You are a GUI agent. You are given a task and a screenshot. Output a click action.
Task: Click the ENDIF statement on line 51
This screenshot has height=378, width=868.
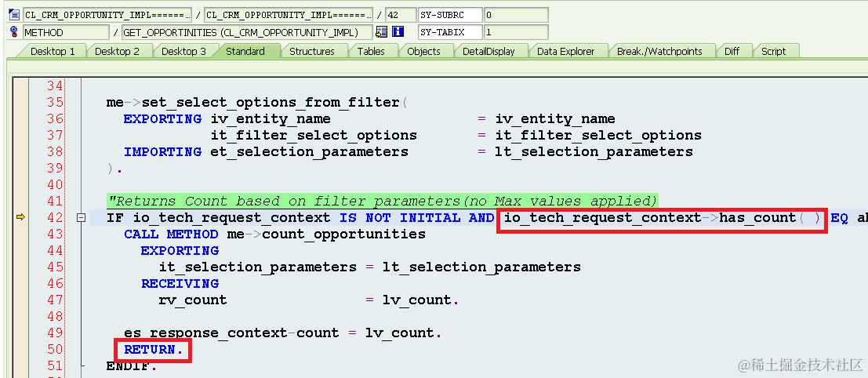pyautogui.click(x=132, y=365)
